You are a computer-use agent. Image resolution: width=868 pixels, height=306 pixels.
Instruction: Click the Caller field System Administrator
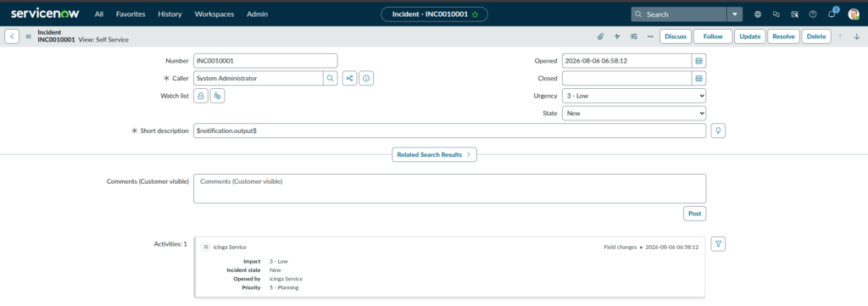(258, 79)
